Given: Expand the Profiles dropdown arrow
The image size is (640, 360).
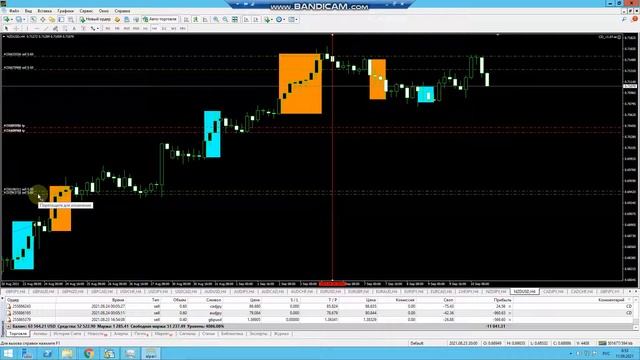Looking at the screenshot, I should click(x=24, y=19).
